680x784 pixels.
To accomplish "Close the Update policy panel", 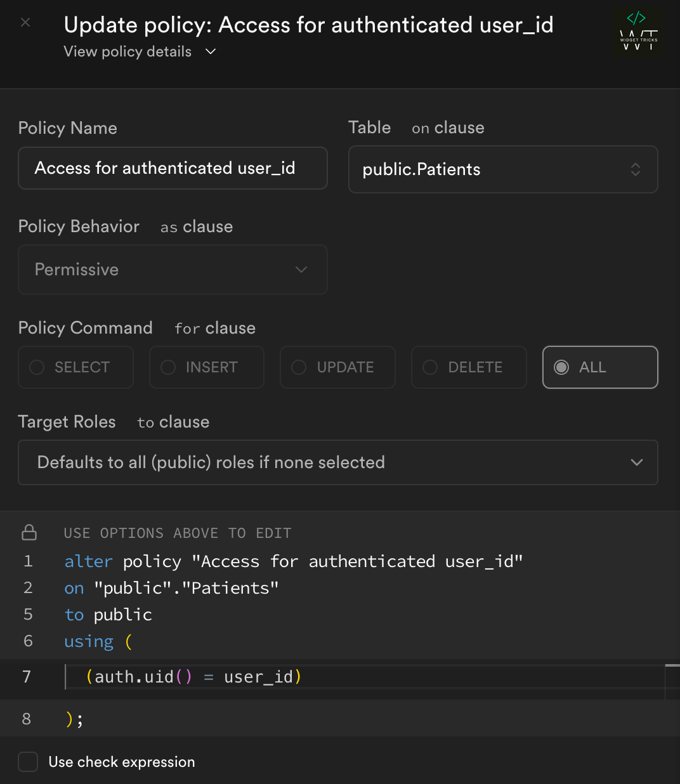I will point(25,23).
